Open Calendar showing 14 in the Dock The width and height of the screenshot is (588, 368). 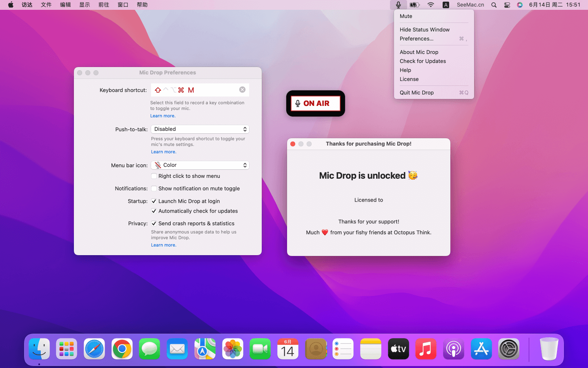[288, 349]
